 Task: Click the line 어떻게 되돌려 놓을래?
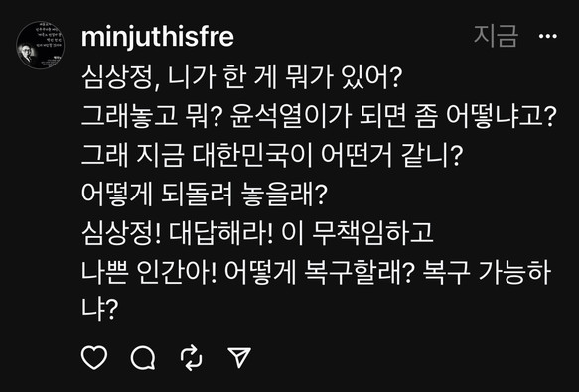[x=205, y=195]
